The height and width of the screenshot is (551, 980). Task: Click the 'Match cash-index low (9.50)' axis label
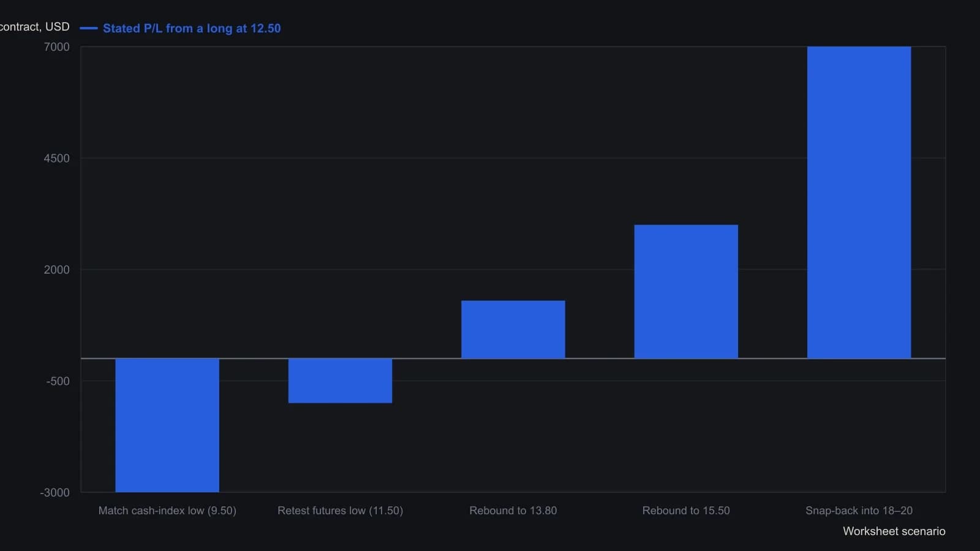tap(167, 511)
